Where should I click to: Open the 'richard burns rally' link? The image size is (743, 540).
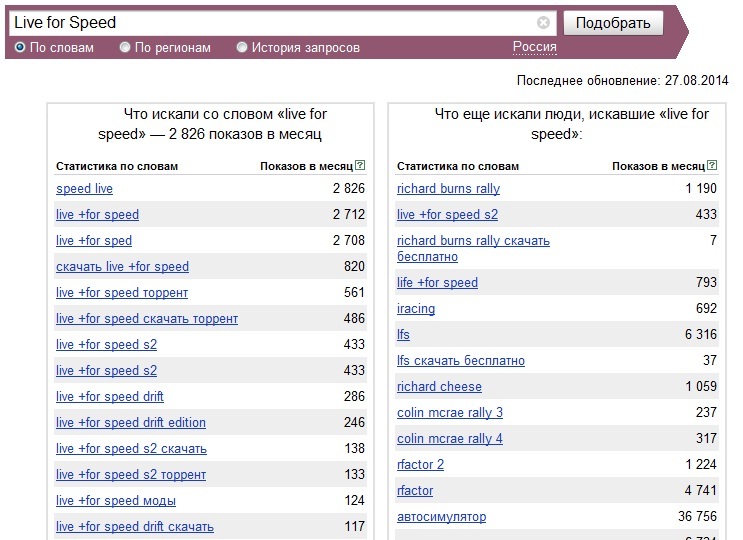(448, 189)
